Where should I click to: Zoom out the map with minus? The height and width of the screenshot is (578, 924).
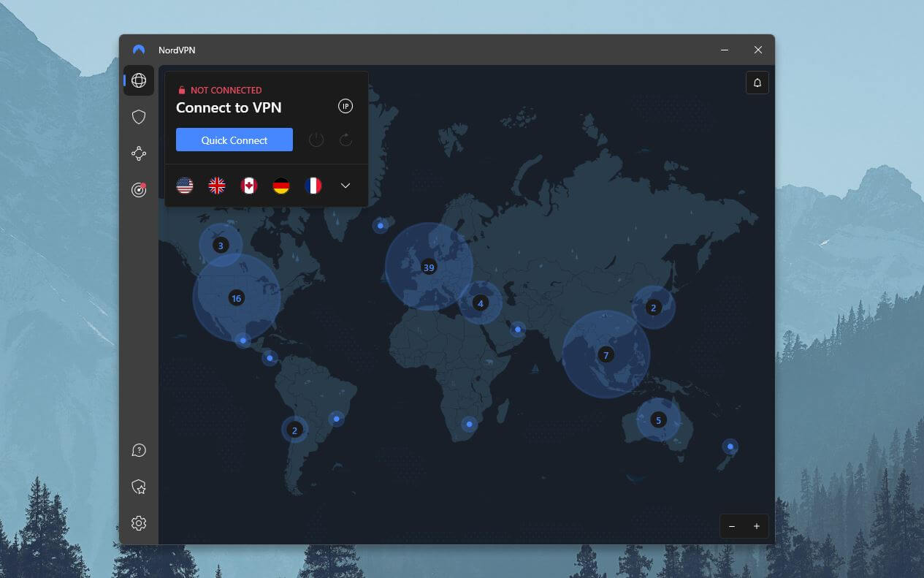[x=732, y=526]
